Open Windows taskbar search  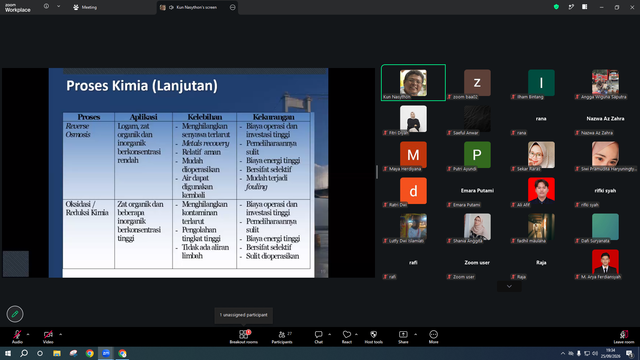pos(24,353)
